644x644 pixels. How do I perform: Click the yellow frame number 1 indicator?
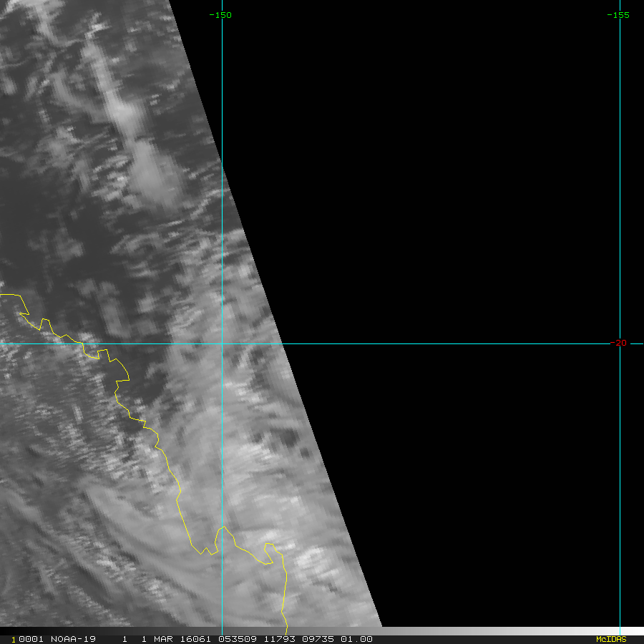tap(13, 640)
